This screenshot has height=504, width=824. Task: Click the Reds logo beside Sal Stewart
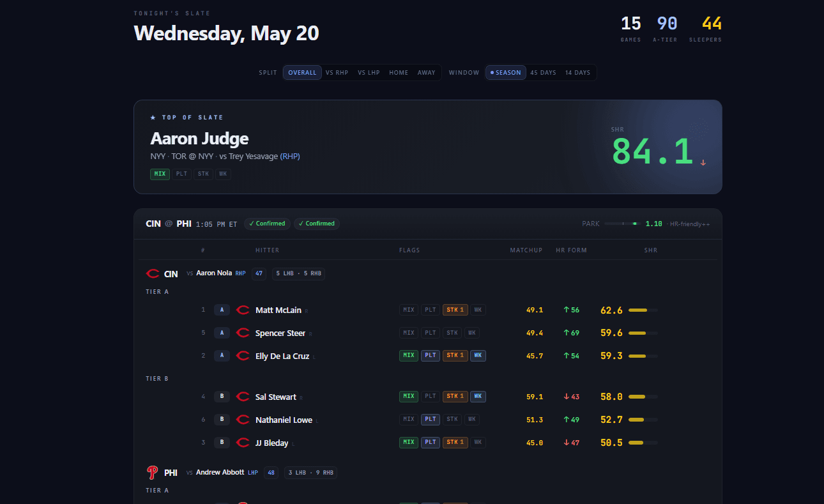[243, 397]
